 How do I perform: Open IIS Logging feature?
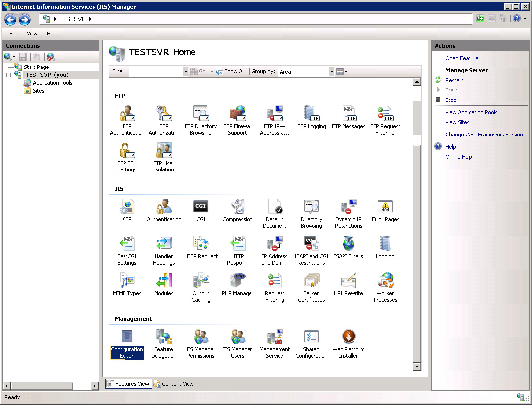coord(385,247)
